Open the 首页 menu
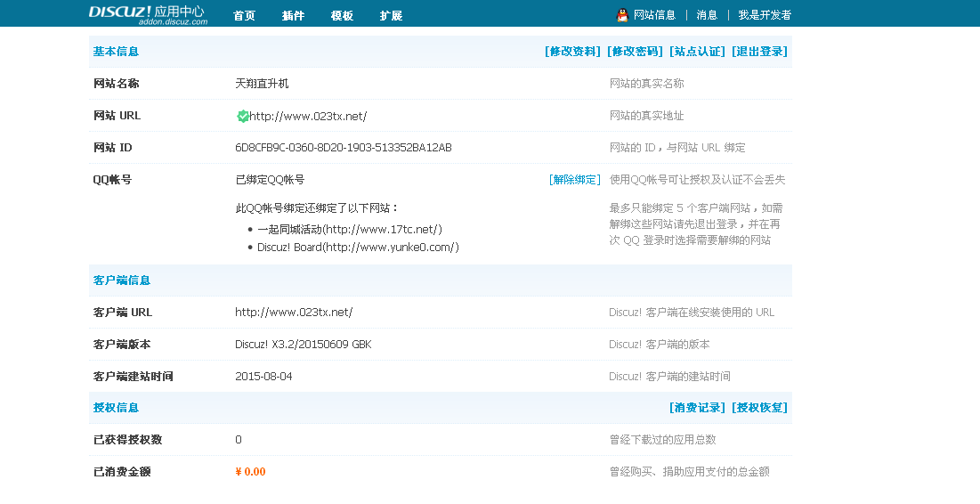The height and width of the screenshot is (504, 980). (x=245, y=16)
